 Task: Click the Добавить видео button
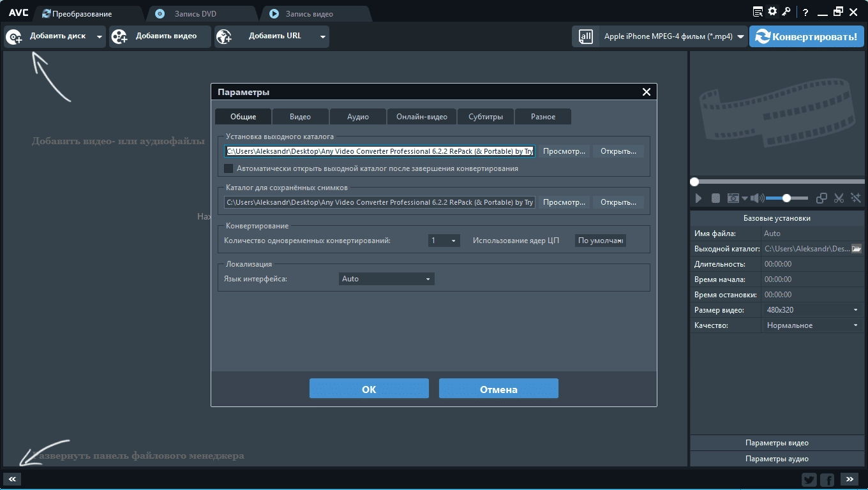[160, 37]
